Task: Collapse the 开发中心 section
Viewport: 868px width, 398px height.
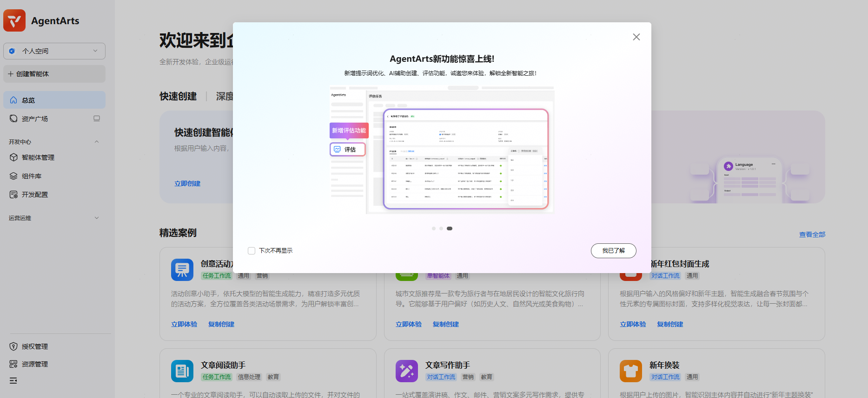Action: point(97,142)
